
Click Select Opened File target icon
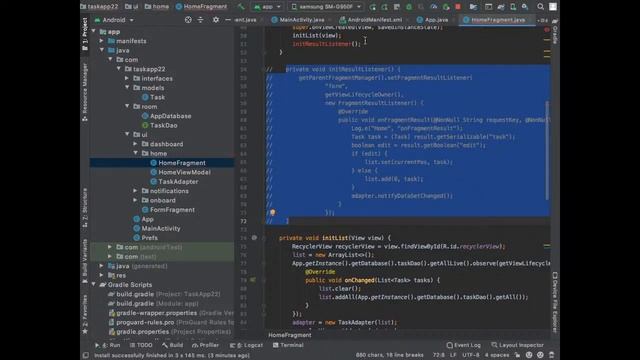(x=188, y=20)
